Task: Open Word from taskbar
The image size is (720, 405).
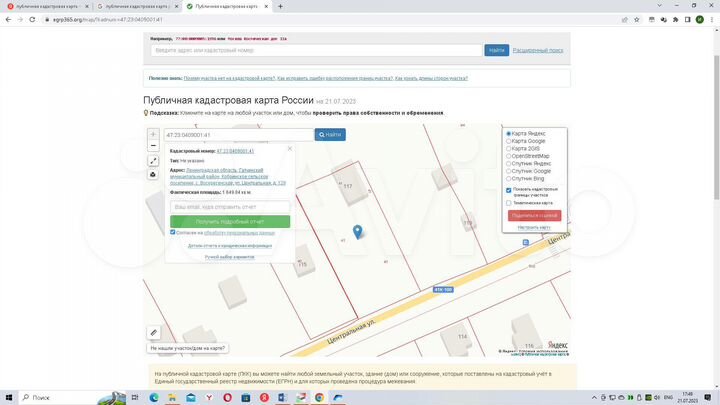Action: (x=282, y=397)
